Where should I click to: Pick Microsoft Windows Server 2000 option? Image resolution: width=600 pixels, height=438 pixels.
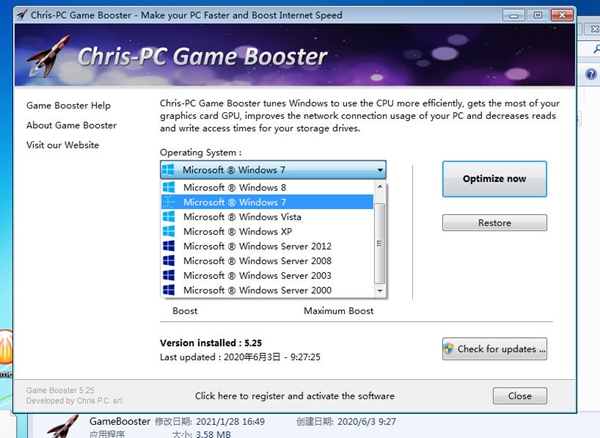(267, 290)
